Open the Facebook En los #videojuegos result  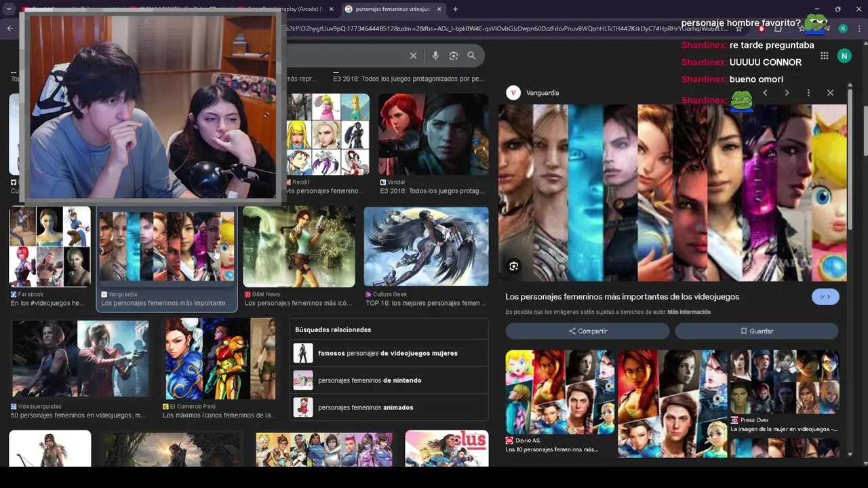[x=50, y=247]
